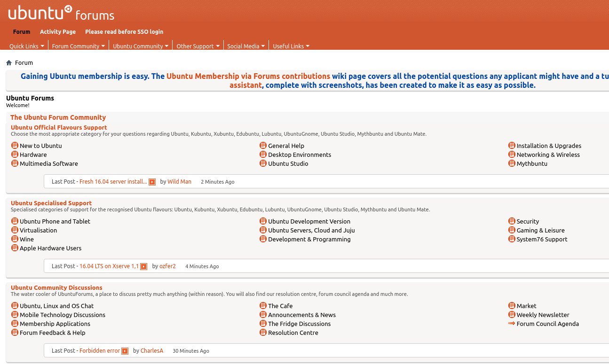Open Ubuntu Community Discussions section
Viewport: 609px width, 364px height.
click(56, 287)
